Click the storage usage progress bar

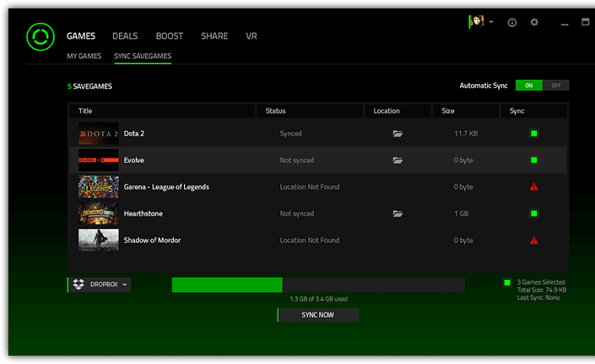click(x=318, y=285)
